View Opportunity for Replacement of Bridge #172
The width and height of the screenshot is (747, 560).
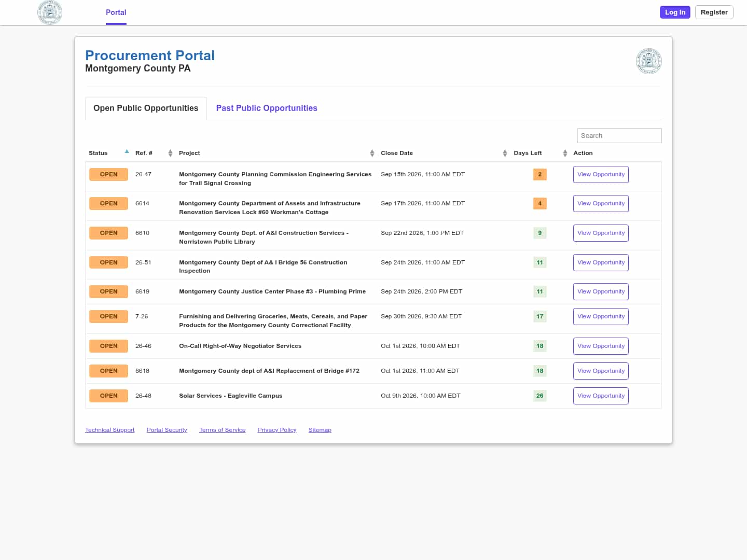tap(601, 371)
